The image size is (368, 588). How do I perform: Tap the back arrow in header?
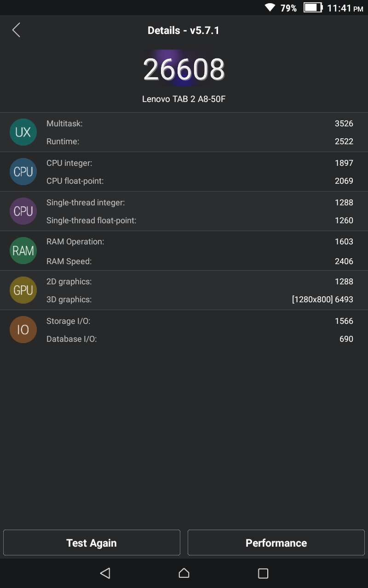16,30
